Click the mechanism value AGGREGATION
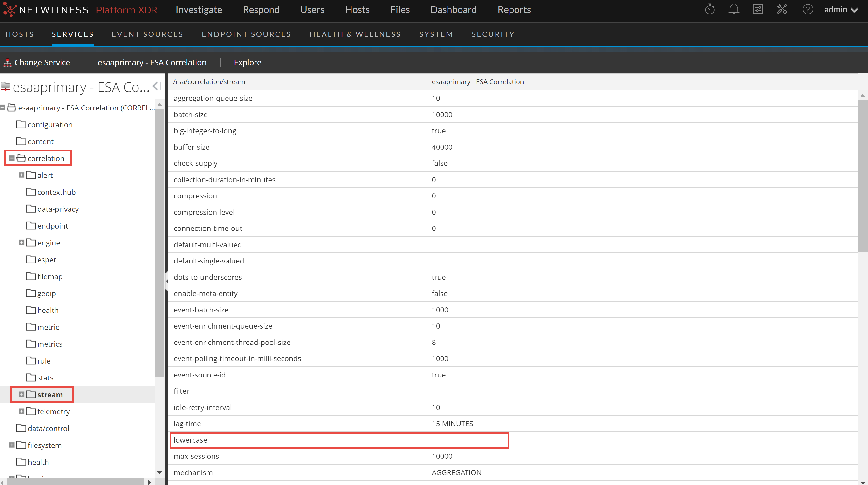This screenshot has height=485, width=868. (x=456, y=472)
